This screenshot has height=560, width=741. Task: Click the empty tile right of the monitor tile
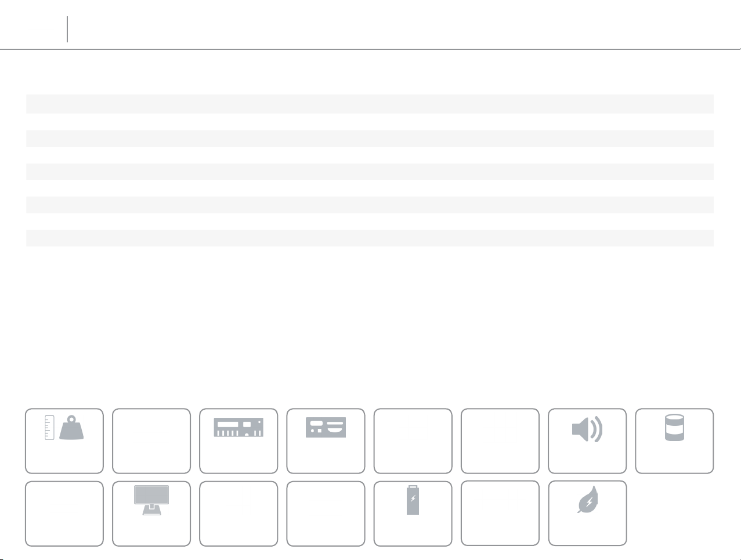tap(238, 513)
